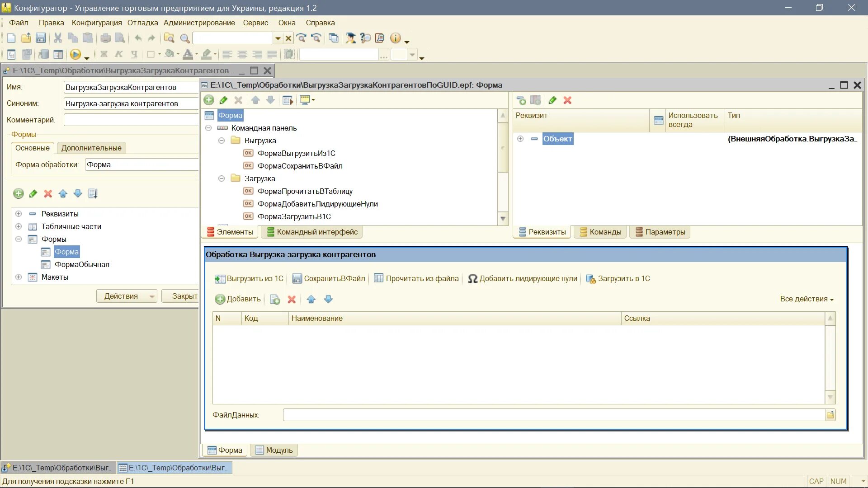The width and height of the screenshot is (868, 488).
Task: Click the Комментарий input field
Action: point(131,120)
